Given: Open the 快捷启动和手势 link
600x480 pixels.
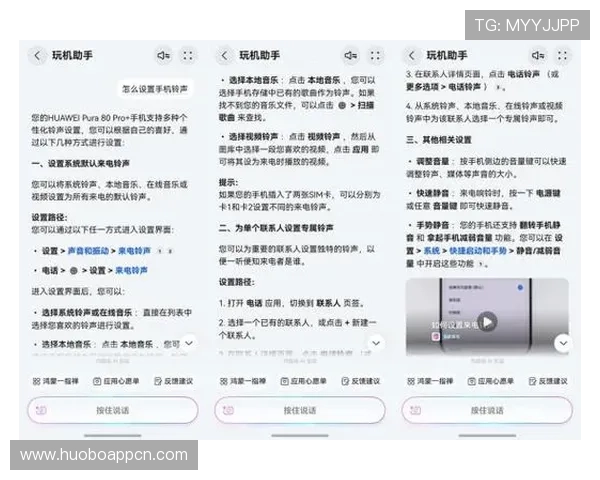Looking at the screenshot, I should [x=478, y=251].
